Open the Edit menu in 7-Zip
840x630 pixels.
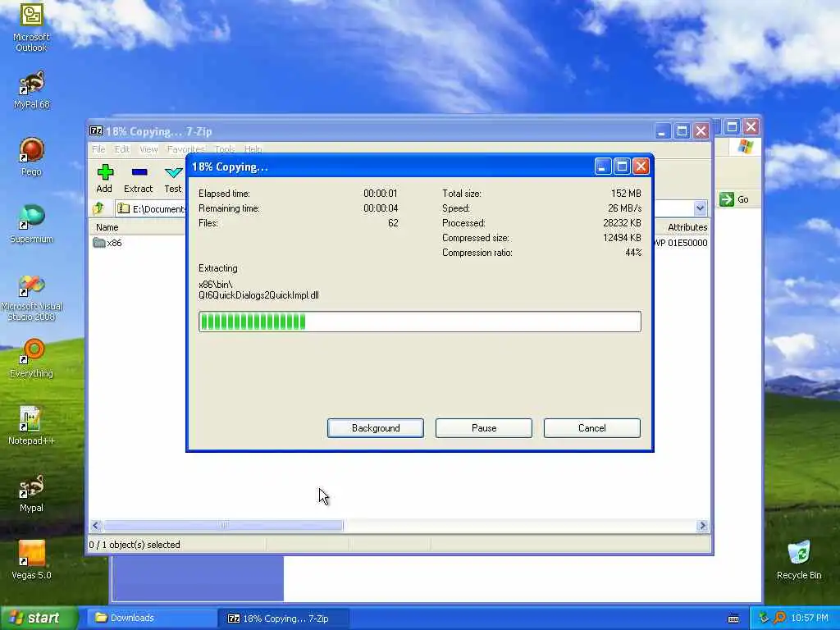pyautogui.click(x=121, y=149)
